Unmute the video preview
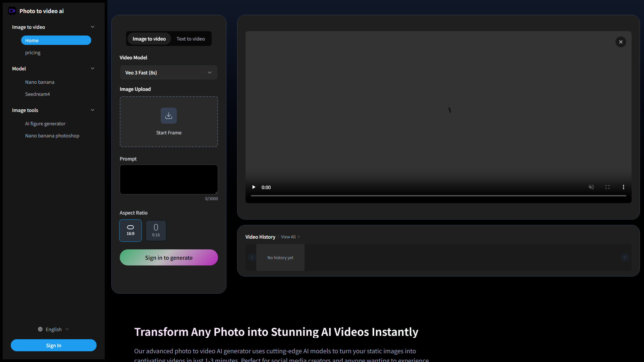This screenshot has height=362, width=644. [x=591, y=187]
